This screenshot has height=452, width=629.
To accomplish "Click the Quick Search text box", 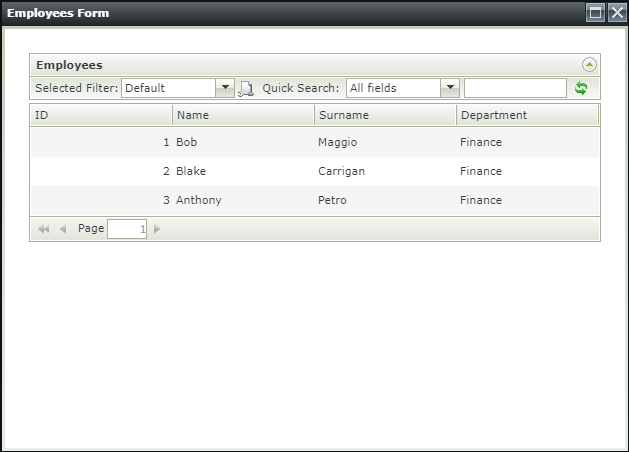I will 515,88.
